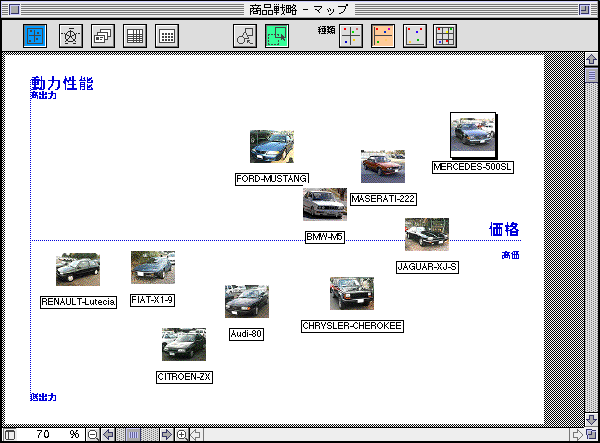Viewport: 600px width, 443px height.
Task: Select the Maserati 222 car photo
Action: (383, 166)
